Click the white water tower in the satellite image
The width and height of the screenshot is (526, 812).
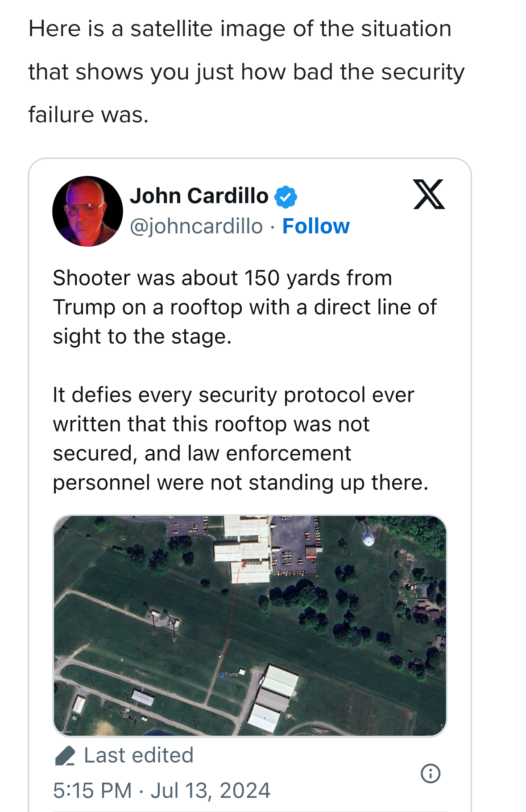click(x=368, y=539)
